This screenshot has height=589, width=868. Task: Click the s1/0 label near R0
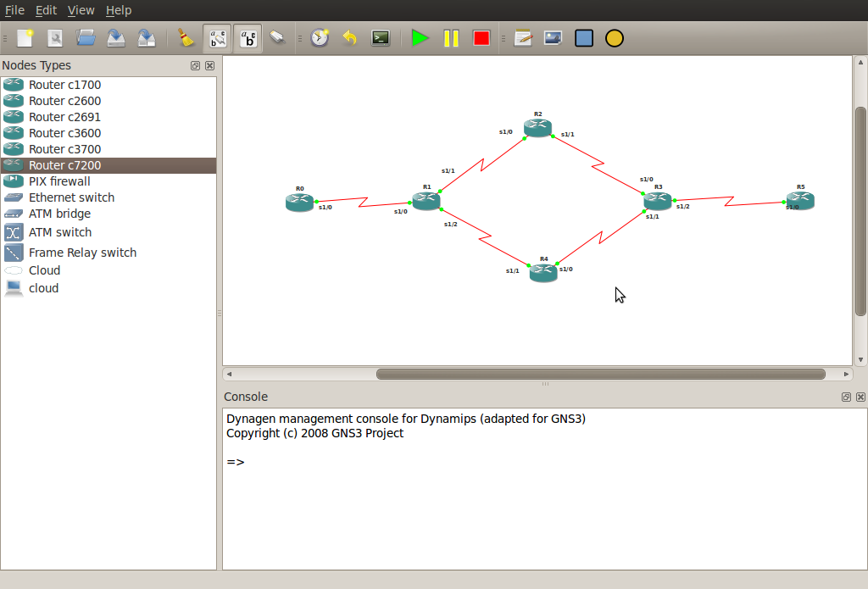325,208
